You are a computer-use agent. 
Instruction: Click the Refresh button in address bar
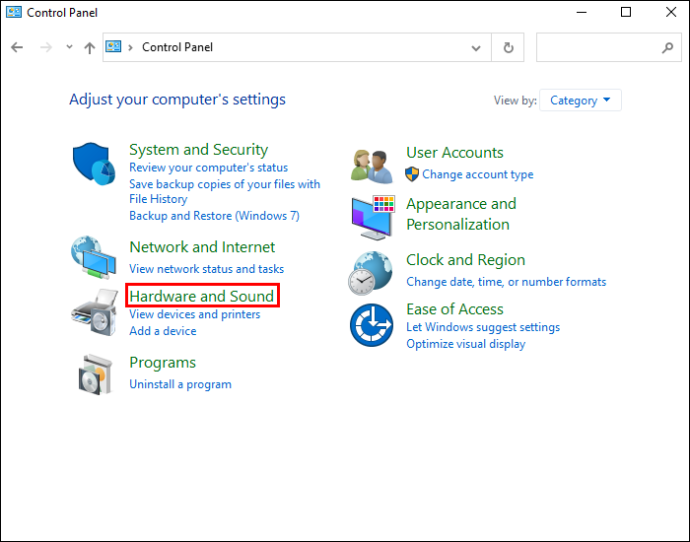(509, 47)
